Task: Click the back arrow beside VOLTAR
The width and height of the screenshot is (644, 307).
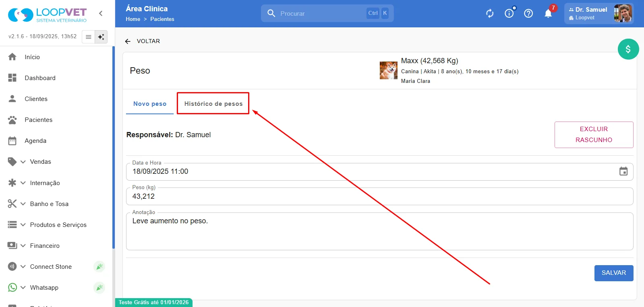Action: coord(128,41)
